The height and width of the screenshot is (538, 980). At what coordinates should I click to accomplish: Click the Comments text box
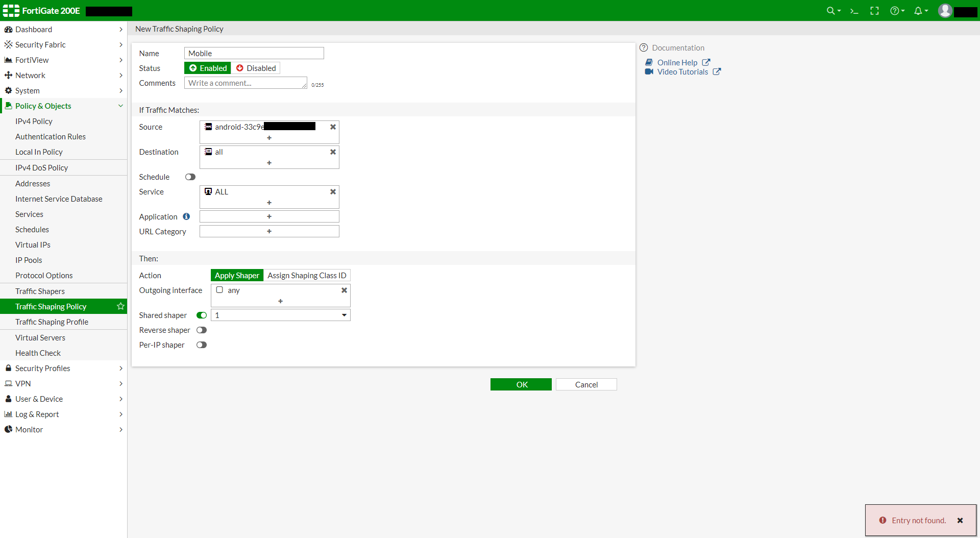[x=246, y=83]
